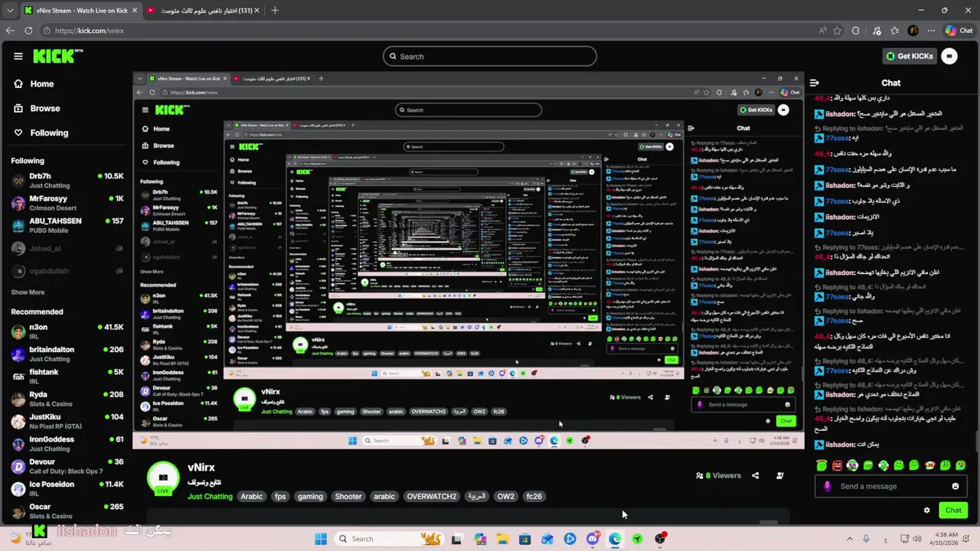Open fishtank recommended channel

67,376
